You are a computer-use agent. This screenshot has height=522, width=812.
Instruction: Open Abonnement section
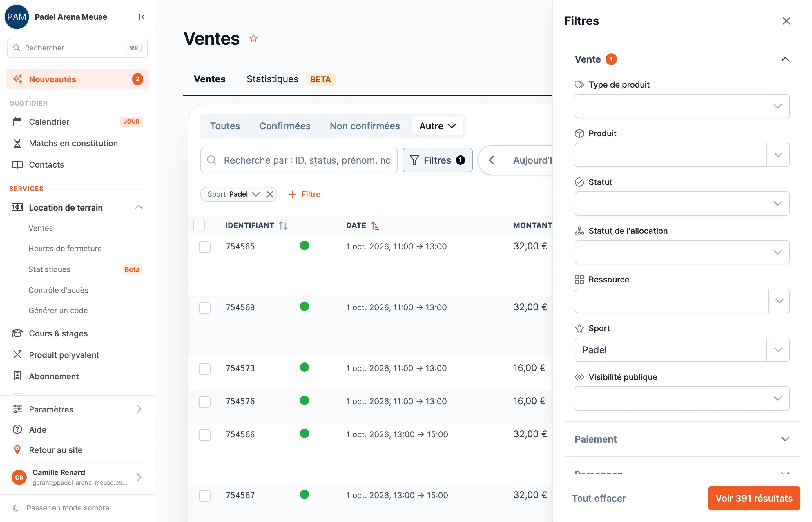click(x=78, y=376)
